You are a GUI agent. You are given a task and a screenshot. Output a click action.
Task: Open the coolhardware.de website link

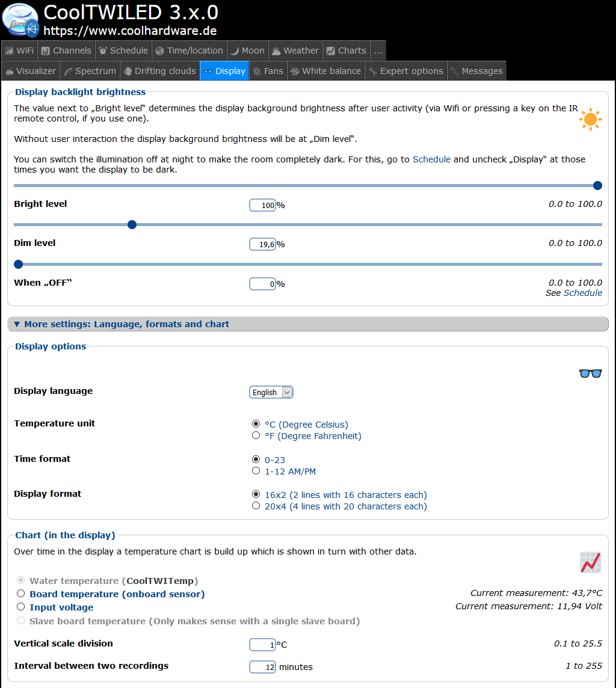point(130,31)
